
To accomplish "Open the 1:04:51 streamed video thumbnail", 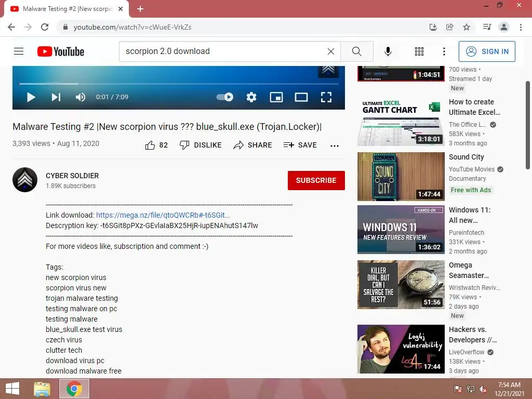I will pyautogui.click(x=401, y=74).
